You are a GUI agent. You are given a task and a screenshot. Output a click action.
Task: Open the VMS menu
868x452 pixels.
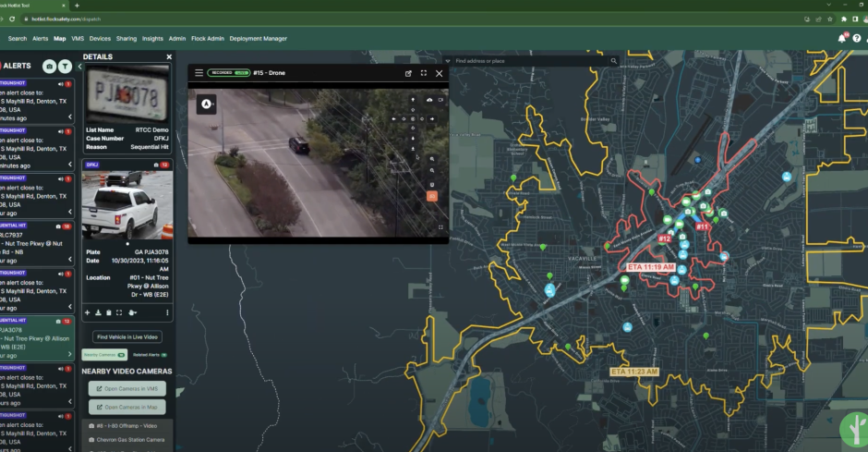(78, 39)
